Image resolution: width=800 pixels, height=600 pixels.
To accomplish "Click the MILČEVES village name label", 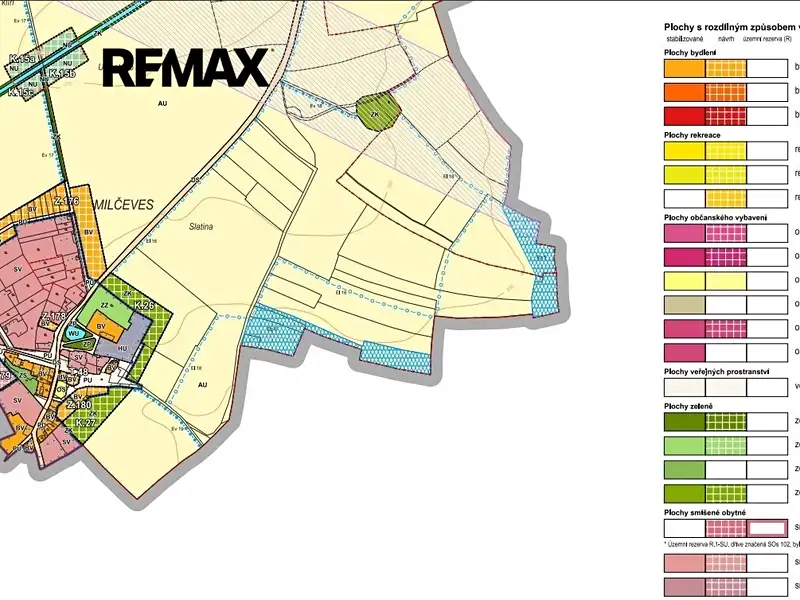I will click(123, 205).
